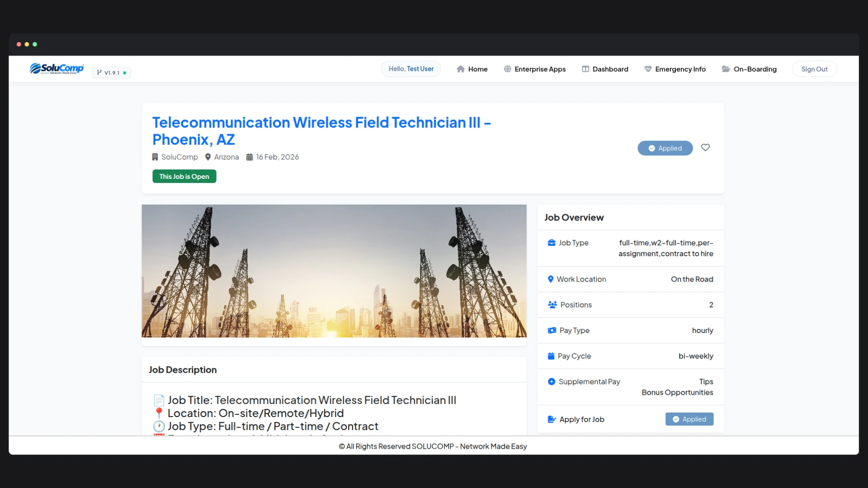Go to Dashboard
868x488 pixels.
pyautogui.click(x=605, y=69)
